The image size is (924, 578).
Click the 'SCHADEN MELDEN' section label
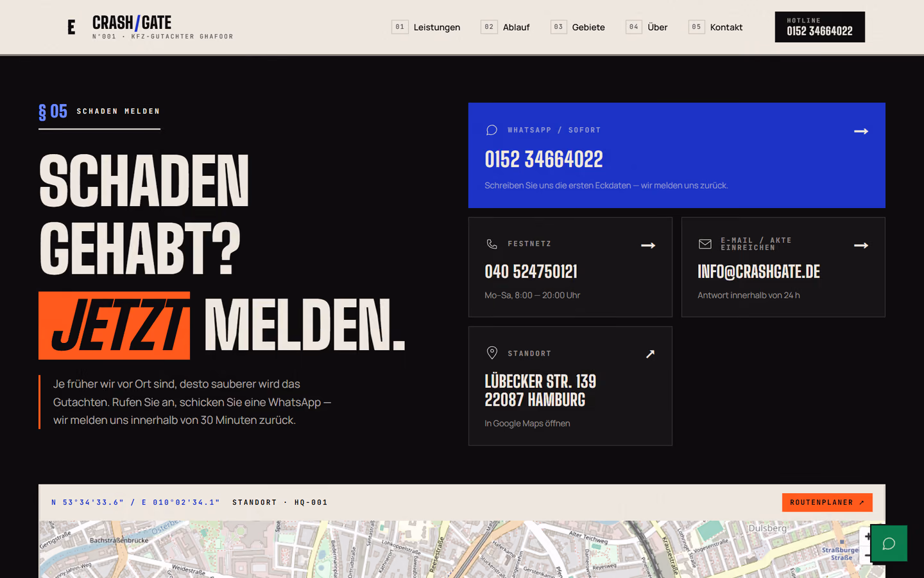tap(119, 111)
